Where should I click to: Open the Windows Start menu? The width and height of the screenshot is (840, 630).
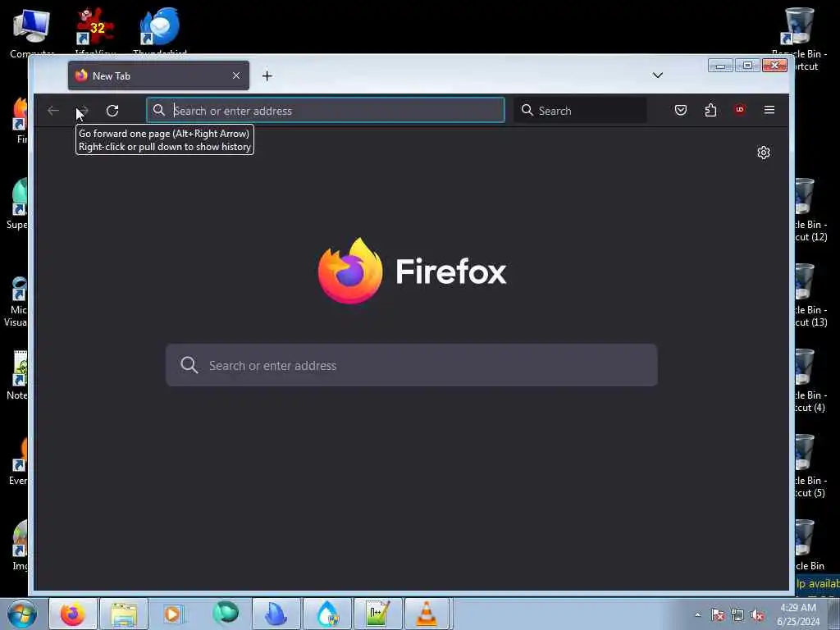coord(22,614)
